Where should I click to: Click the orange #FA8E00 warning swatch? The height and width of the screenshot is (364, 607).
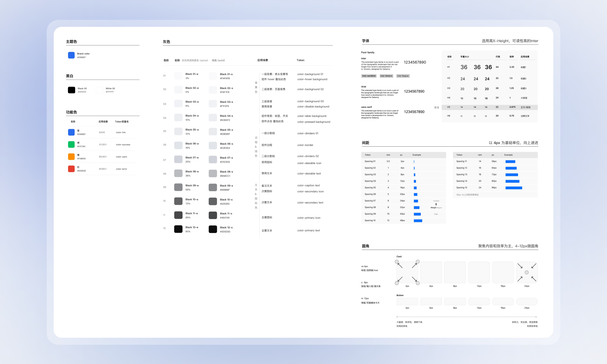pos(71,157)
